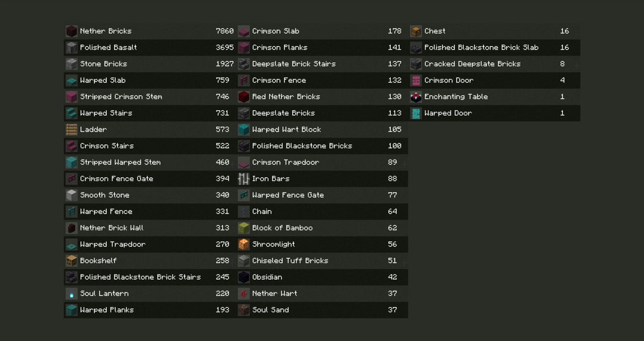Select the Enchanting Table icon
Image resolution: width=644 pixels, height=341 pixels.
416,97
